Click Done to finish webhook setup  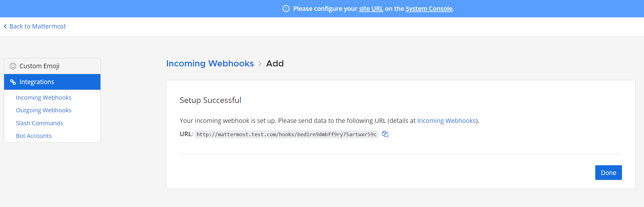pyautogui.click(x=608, y=173)
